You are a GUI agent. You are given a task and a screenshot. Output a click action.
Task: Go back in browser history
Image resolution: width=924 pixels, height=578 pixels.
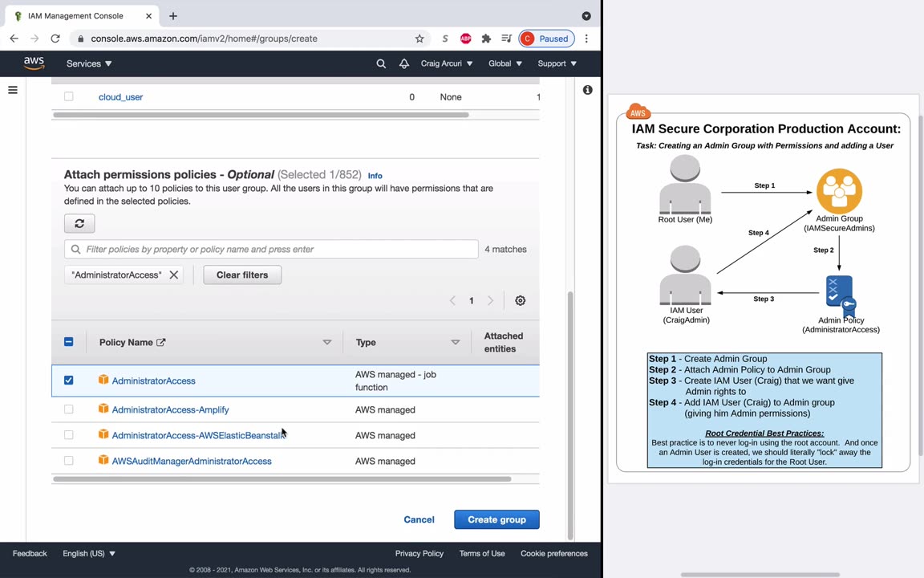tap(14, 39)
